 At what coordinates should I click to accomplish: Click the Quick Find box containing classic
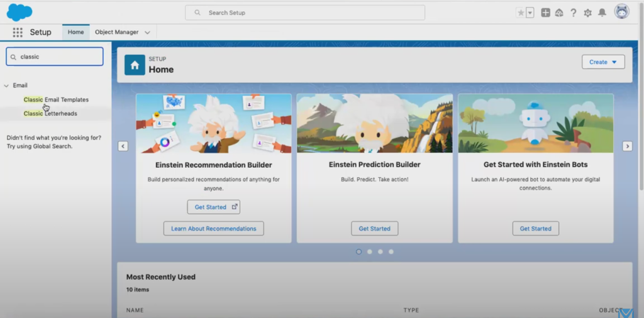click(x=55, y=57)
